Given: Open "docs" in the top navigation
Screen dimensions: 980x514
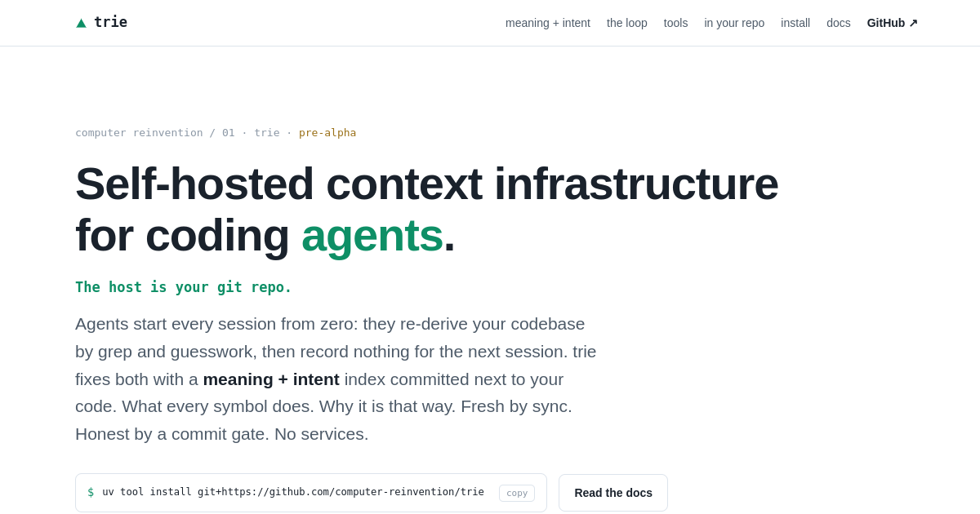Looking at the screenshot, I should pos(839,23).
